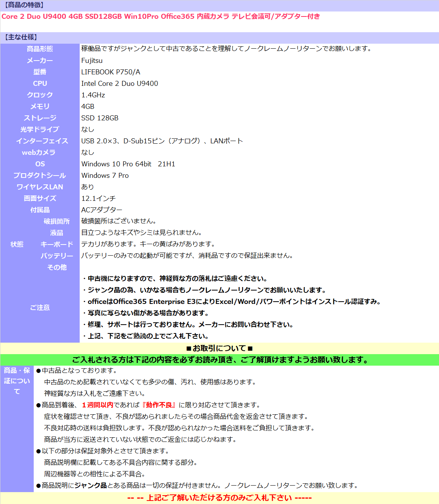
Task: Click the 状態 label cell
Action: tap(17, 245)
